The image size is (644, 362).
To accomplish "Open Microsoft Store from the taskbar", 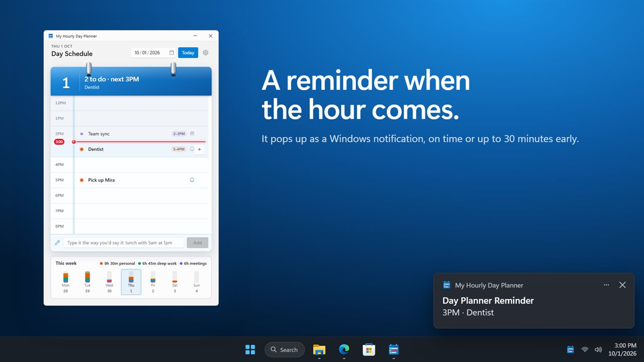I will (x=369, y=349).
